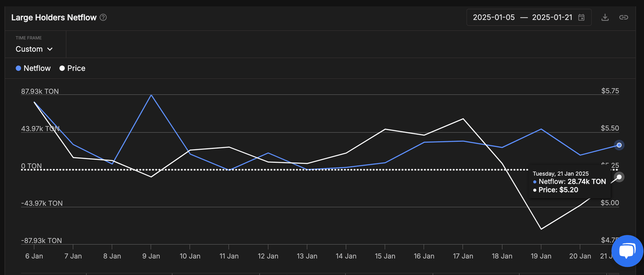Toggle the Netflow series label in legend
Viewport: 644px width, 275px height.
(x=37, y=68)
